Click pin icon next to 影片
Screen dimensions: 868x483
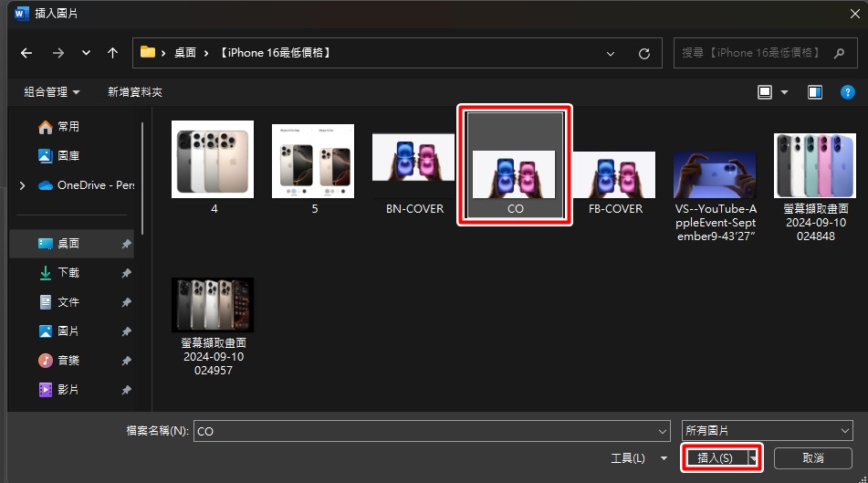coord(126,390)
